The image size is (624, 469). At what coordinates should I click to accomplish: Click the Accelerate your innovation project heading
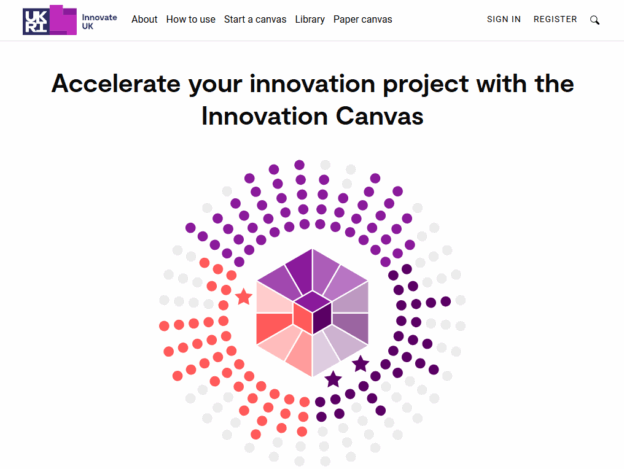coord(312,99)
